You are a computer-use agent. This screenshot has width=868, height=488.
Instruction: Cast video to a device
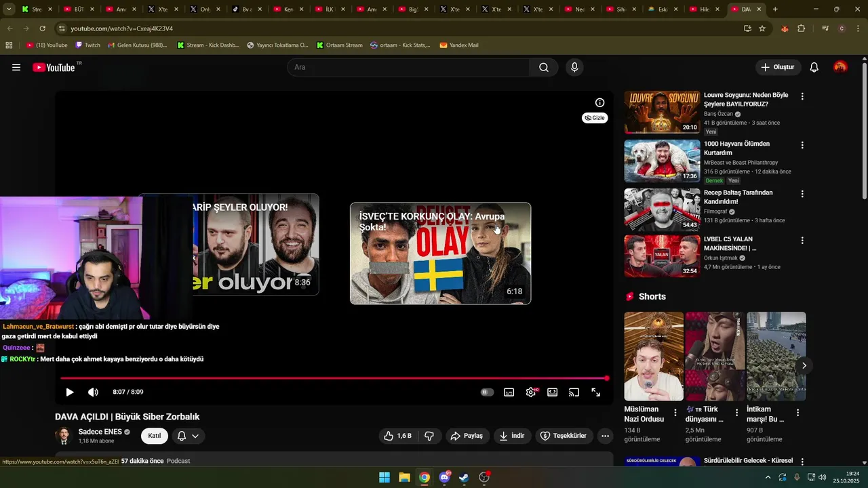pyautogui.click(x=574, y=392)
